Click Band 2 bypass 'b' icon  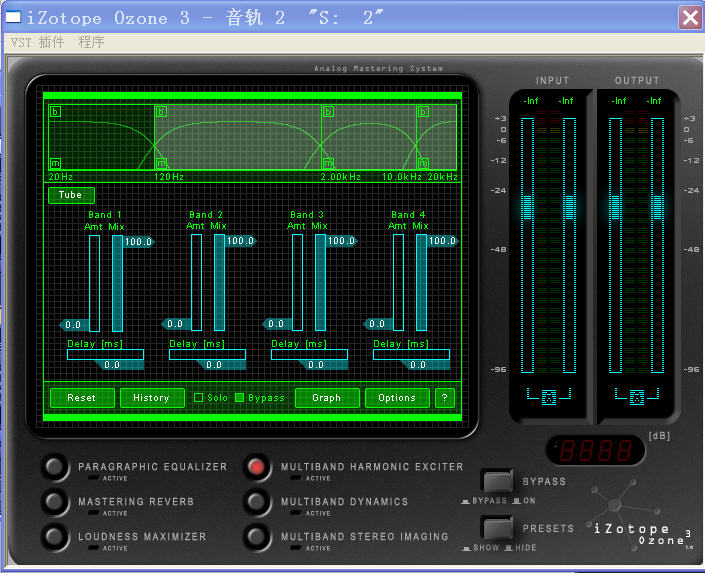[x=161, y=112]
